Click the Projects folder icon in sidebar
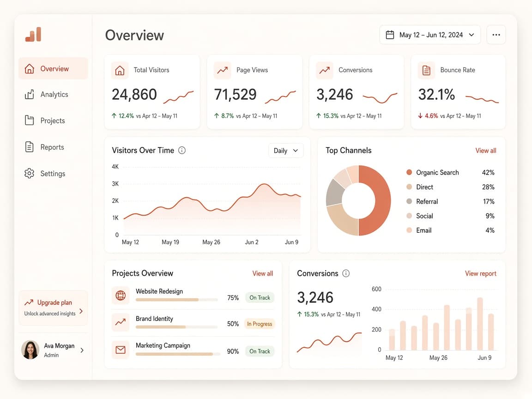Viewport: 532px width, 399px height. 30,121
